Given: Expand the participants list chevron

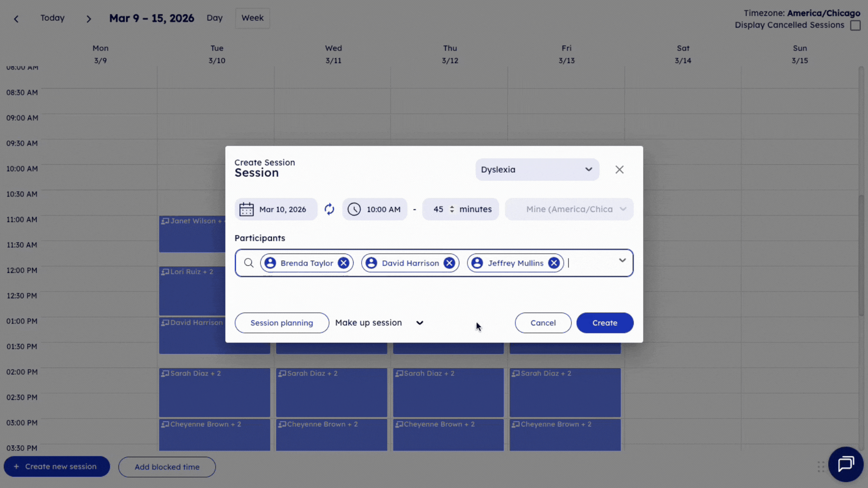Looking at the screenshot, I should coord(623,260).
